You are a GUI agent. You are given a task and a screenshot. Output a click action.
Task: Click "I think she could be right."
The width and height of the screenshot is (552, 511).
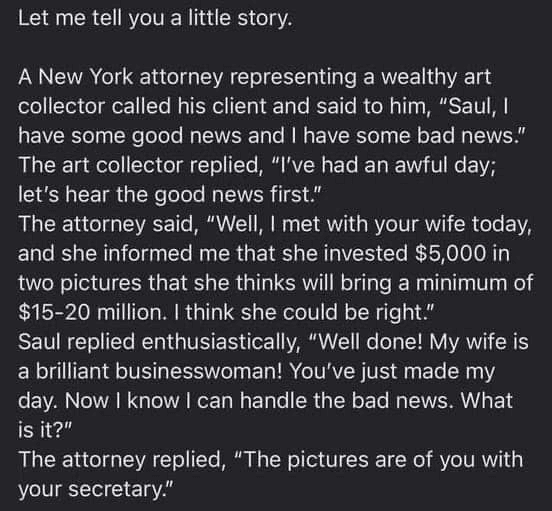tap(305, 313)
